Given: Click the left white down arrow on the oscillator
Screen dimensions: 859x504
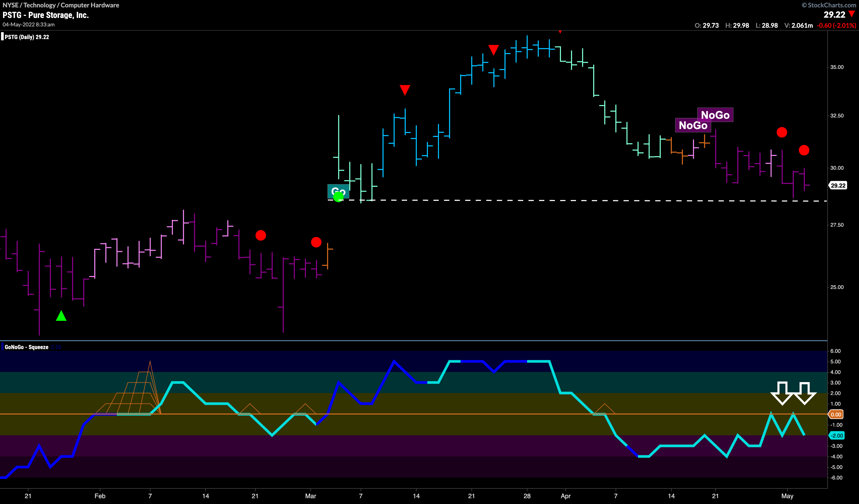Looking at the screenshot, I should tap(782, 393).
